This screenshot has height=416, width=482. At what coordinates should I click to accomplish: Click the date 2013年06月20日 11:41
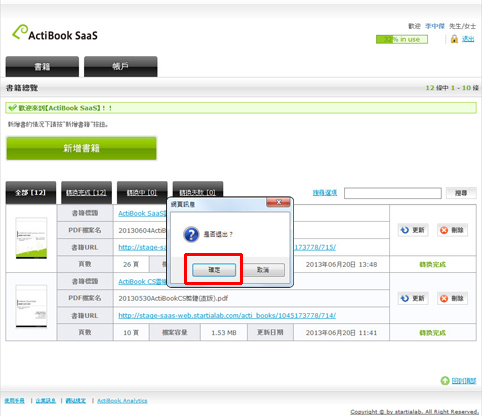click(341, 333)
